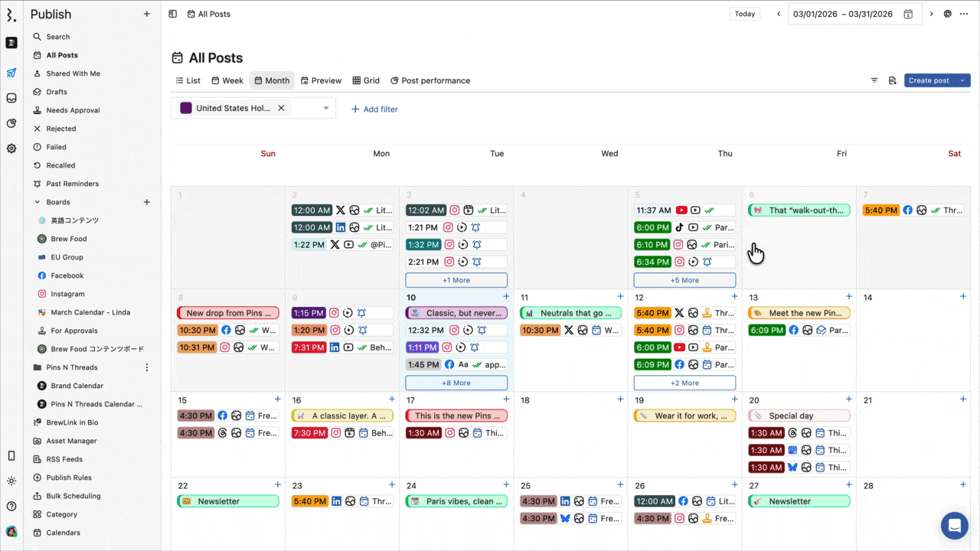
Task: Add a new board with Boards plus icon
Action: pyautogui.click(x=147, y=202)
